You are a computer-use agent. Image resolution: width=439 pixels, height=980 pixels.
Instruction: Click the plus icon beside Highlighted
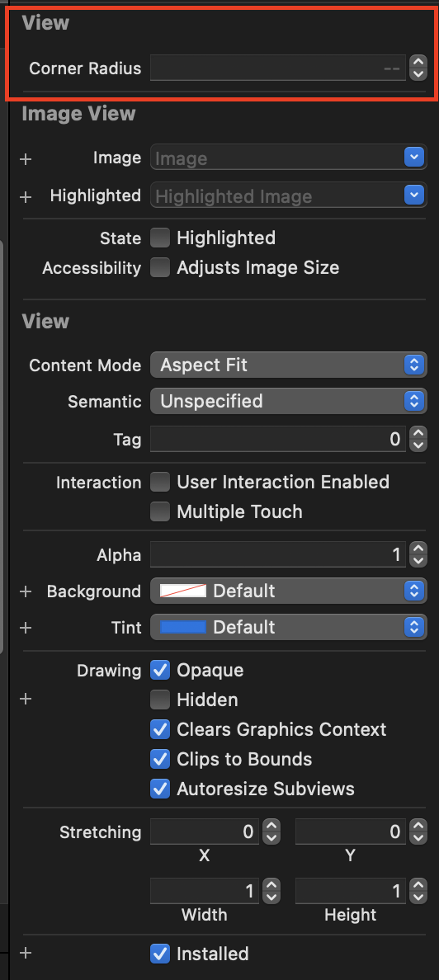point(26,197)
